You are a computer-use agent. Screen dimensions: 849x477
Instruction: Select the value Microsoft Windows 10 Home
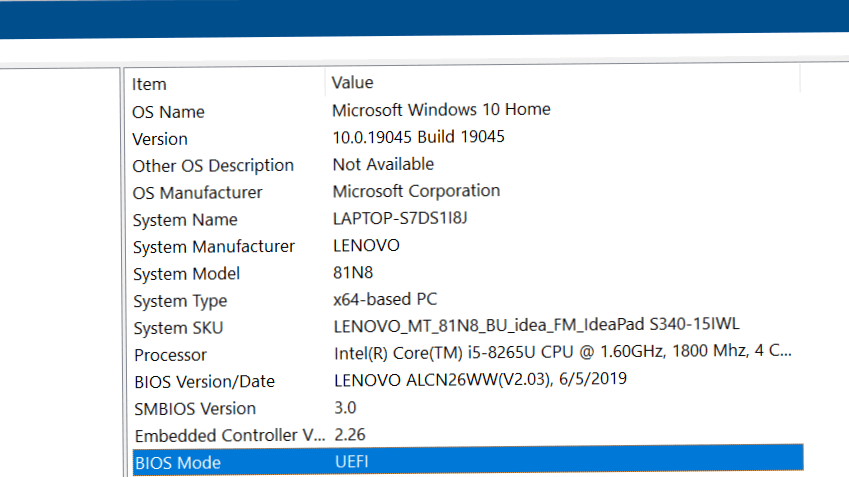(x=441, y=110)
